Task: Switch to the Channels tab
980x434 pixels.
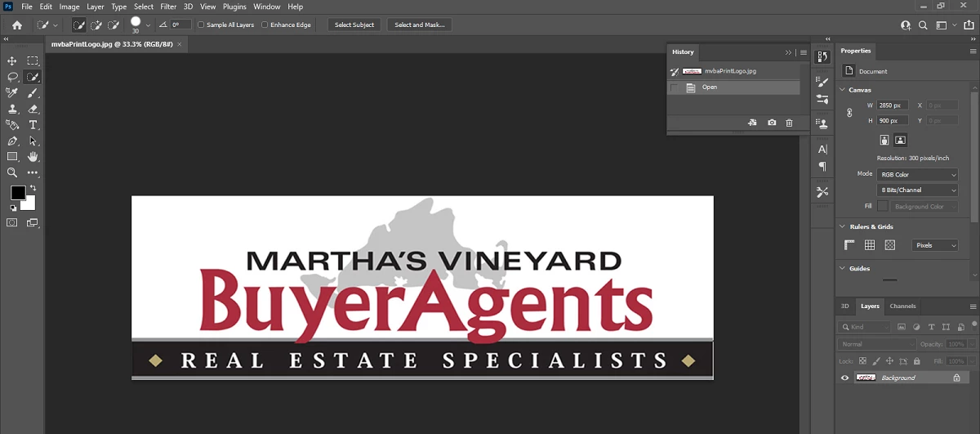Action: pyautogui.click(x=902, y=306)
